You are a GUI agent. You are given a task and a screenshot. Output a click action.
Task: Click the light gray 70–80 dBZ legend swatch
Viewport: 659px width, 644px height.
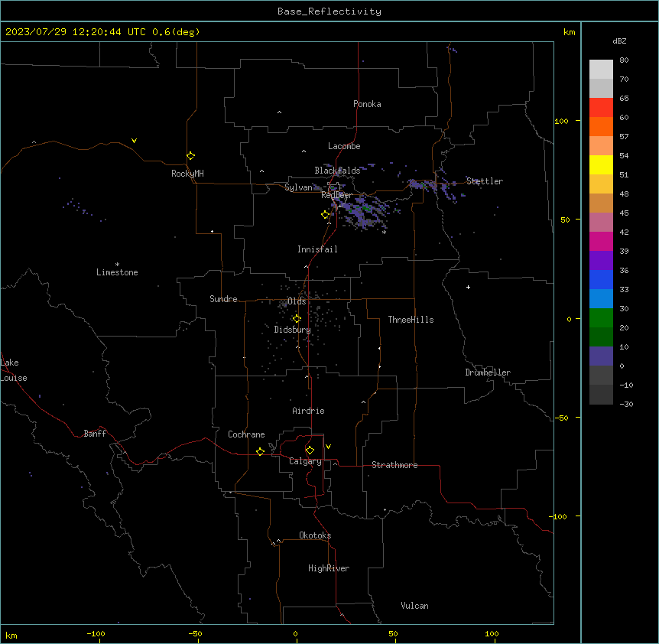click(601, 70)
